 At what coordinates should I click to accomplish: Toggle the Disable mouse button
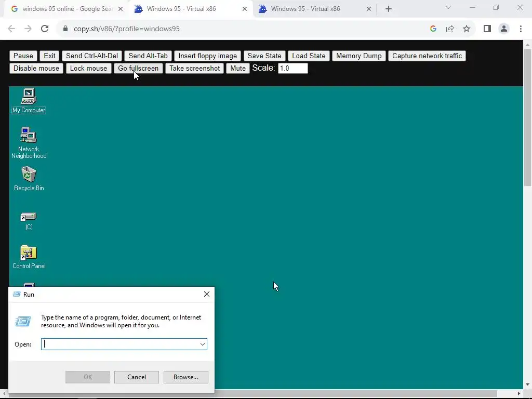tap(36, 69)
